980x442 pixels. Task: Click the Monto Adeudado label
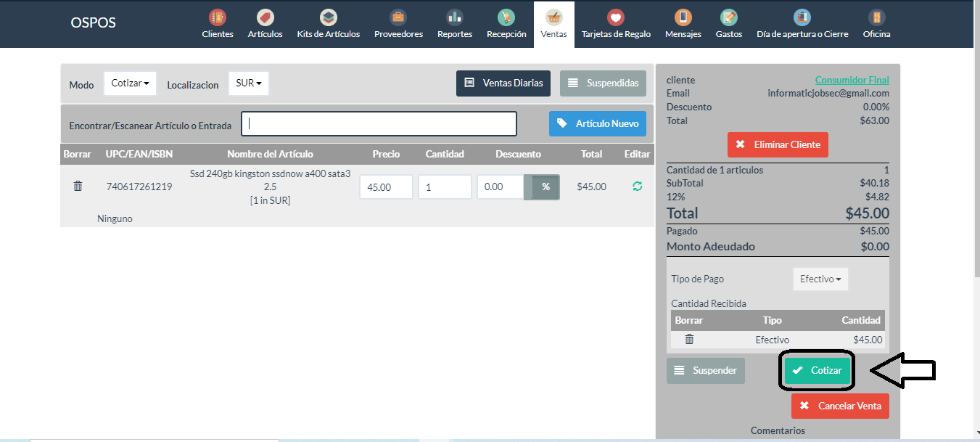pyautogui.click(x=711, y=246)
